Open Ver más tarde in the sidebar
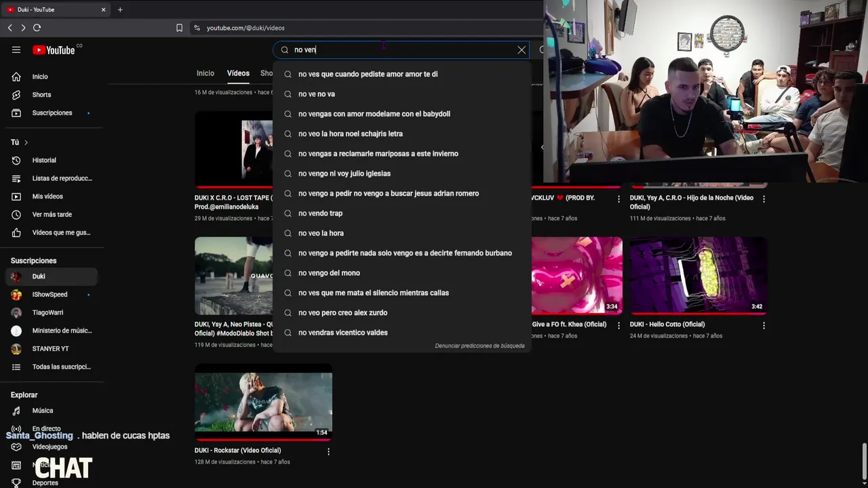This screenshot has height=488, width=868. (x=52, y=214)
